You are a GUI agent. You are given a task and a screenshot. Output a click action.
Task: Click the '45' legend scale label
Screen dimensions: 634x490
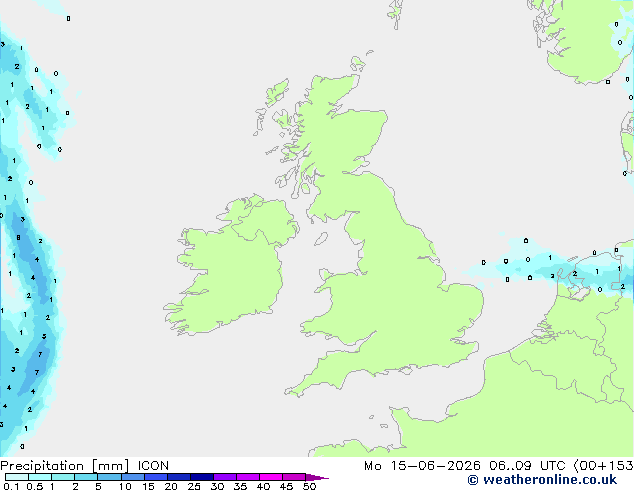pos(286,486)
